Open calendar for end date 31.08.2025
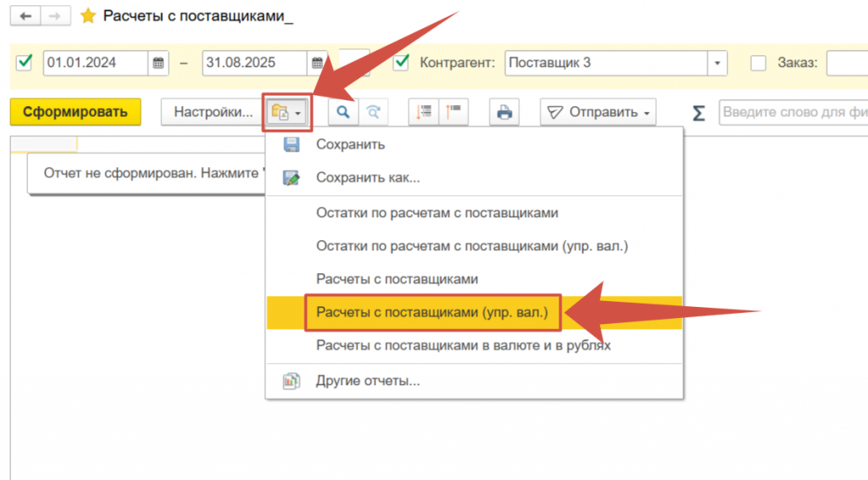 [317, 64]
